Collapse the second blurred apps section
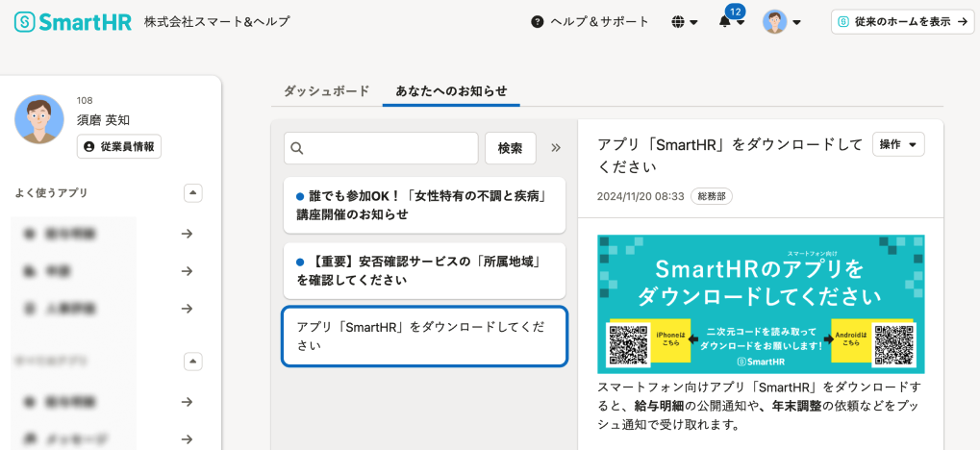The width and height of the screenshot is (980, 450). click(193, 362)
